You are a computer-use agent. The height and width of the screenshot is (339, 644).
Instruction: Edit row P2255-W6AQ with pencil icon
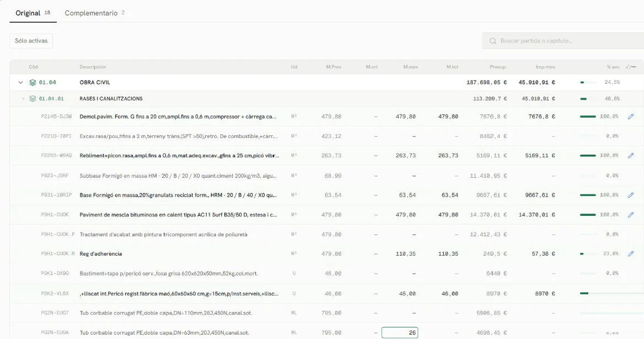pyautogui.click(x=631, y=156)
